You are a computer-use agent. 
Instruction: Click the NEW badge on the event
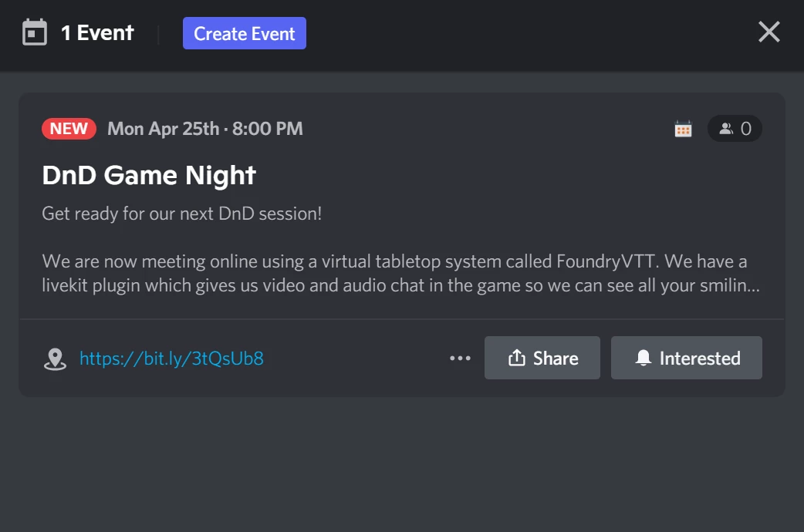69,128
